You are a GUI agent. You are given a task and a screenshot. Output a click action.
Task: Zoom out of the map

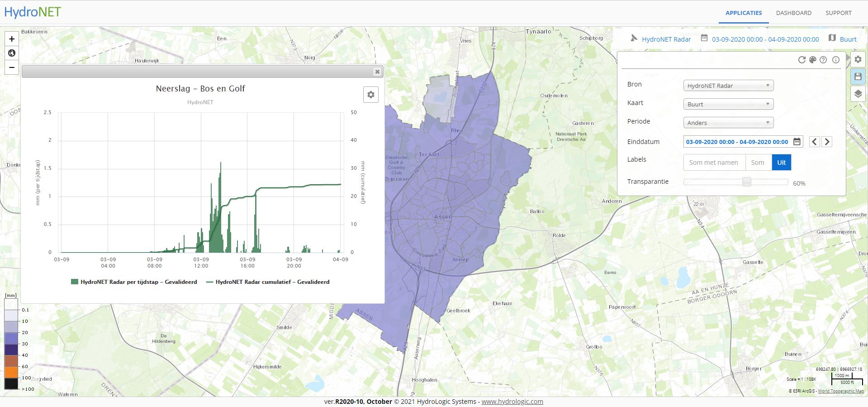12,68
